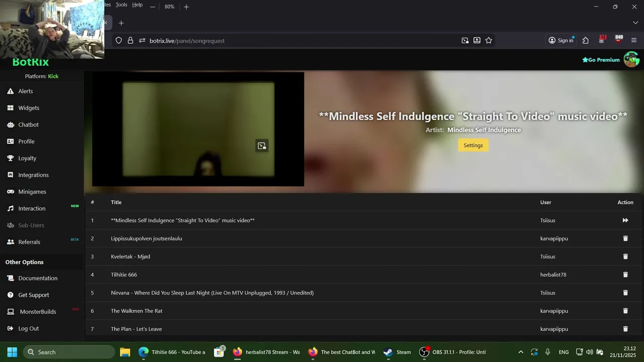Open the Firefox extensions puzzle icon

click(586, 41)
